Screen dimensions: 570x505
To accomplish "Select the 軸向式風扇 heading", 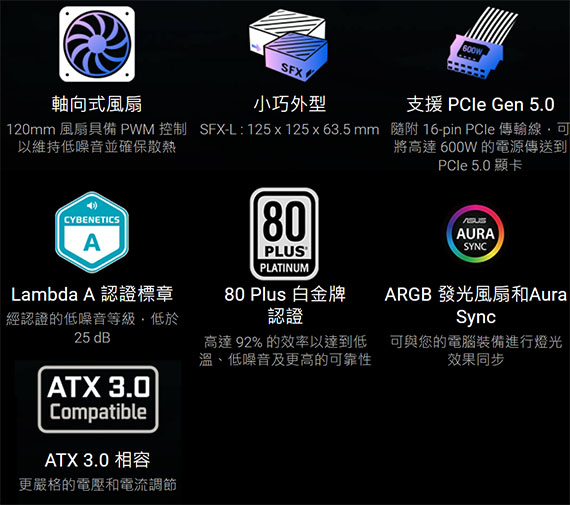I will [97, 104].
